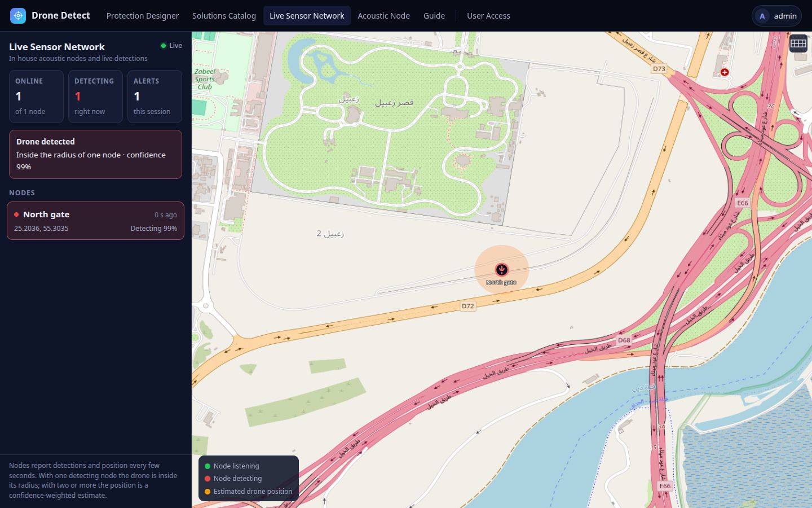Click the D73 road label on map
This screenshot has height=508, width=812.
659,69
